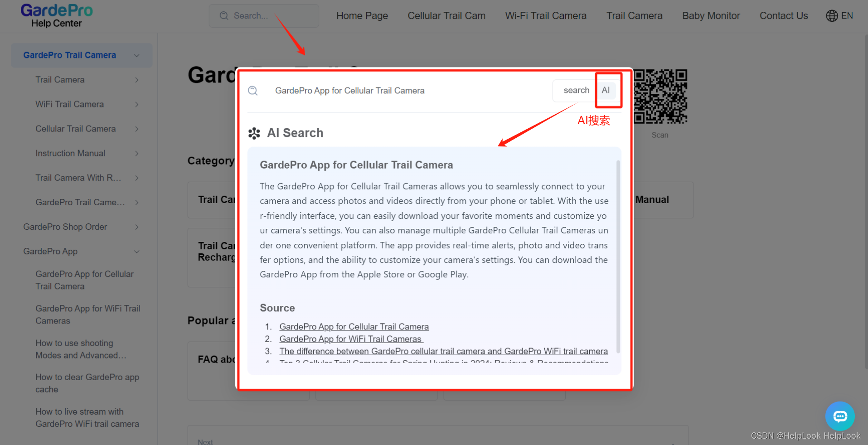
Task: Open the Wi-Fi Trail Camera menu
Action: pos(546,16)
